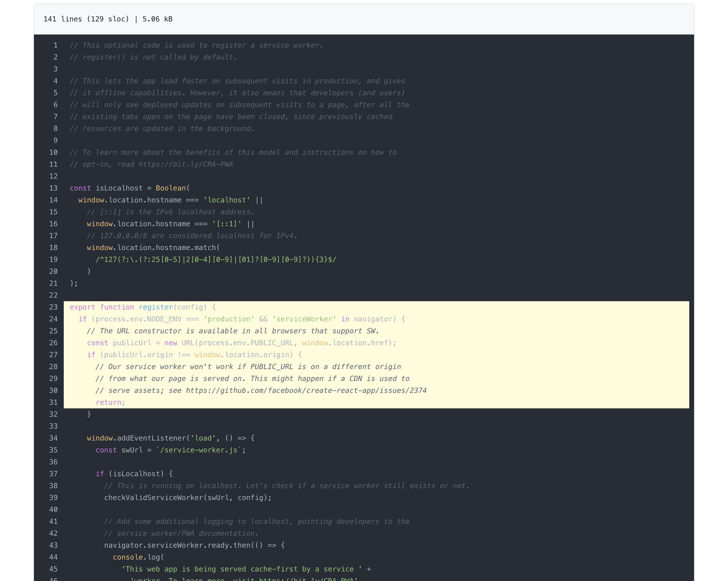The height and width of the screenshot is (581, 728).
Task: Click the 'checkValidServiceWorker' function call
Action: pyautogui.click(x=154, y=497)
